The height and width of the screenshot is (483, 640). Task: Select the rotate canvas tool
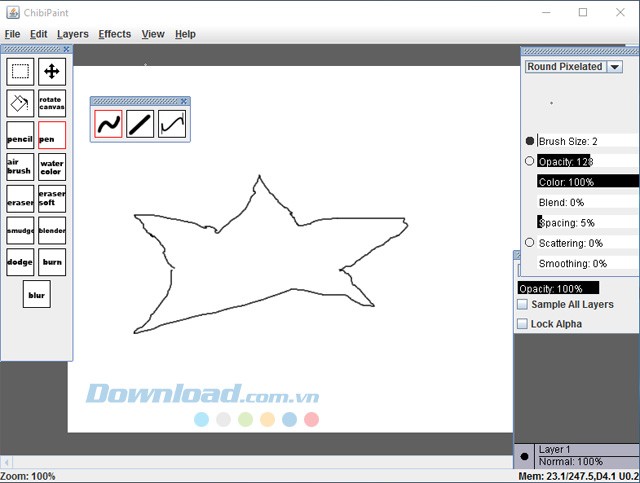[52, 103]
